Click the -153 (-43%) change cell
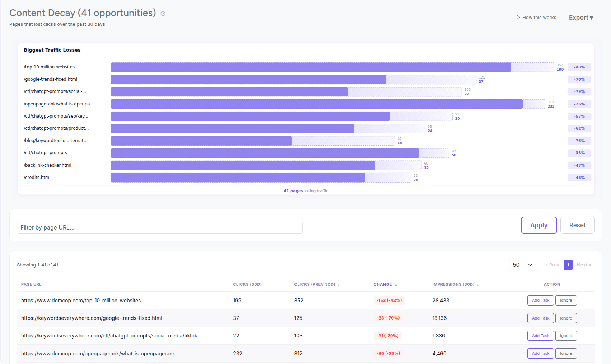The width and height of the screenshot is (611, 364). (x=389, y=301)
